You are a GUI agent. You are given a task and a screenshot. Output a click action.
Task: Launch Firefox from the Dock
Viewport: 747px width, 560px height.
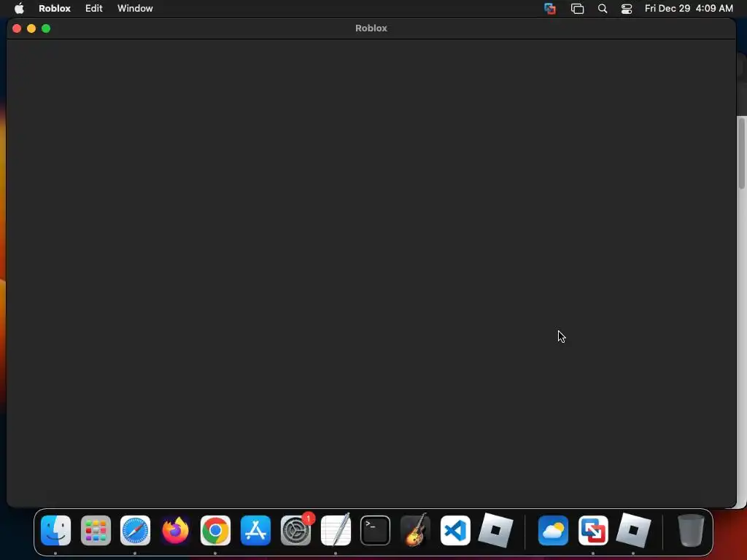[x=175, y=530]
